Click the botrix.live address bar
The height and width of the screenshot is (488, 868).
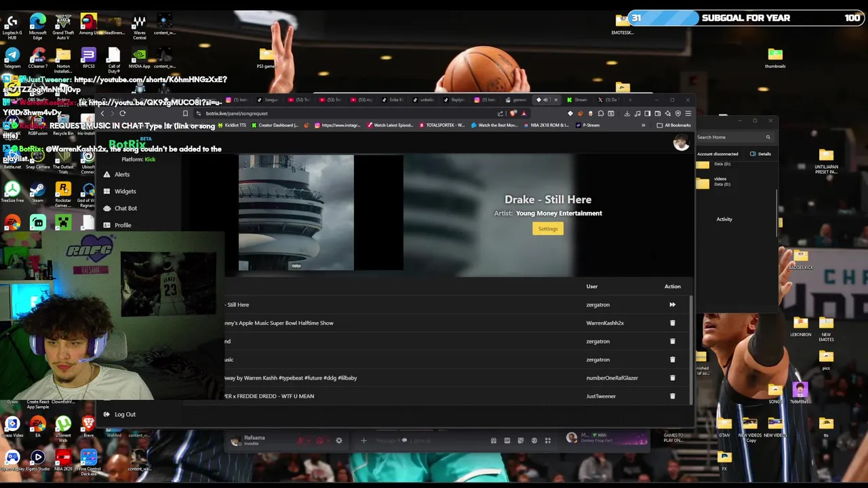click(346, 113)
